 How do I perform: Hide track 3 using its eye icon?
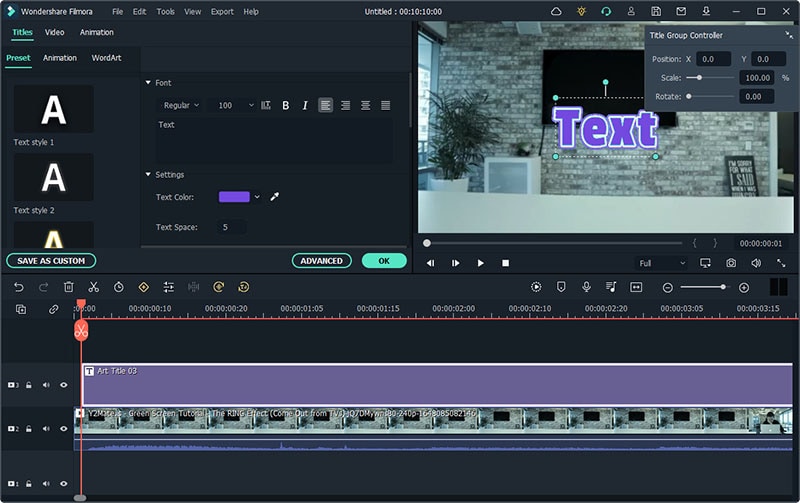click(x=64, y=384)
